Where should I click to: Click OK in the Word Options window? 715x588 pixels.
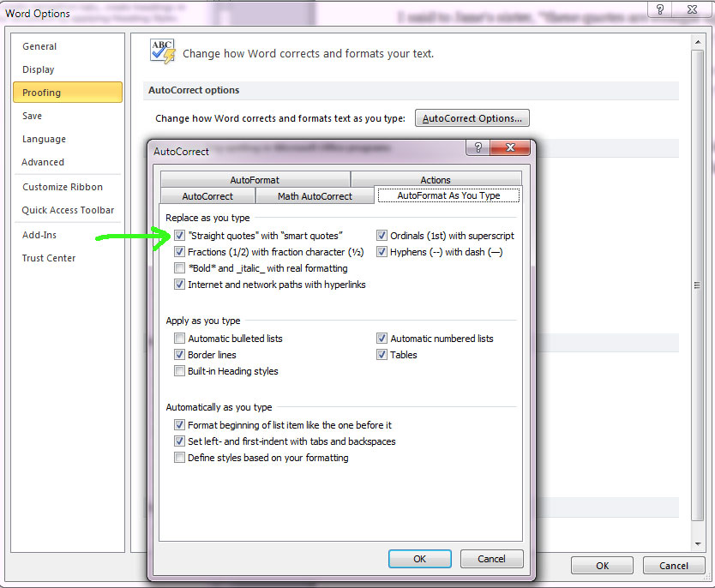602,566
